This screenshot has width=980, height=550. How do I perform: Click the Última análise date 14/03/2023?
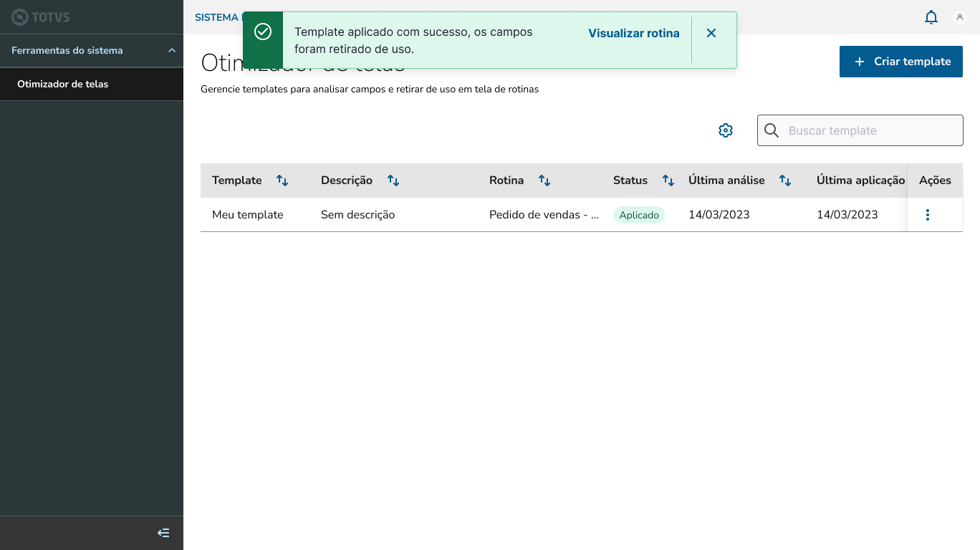coord(719,215)
